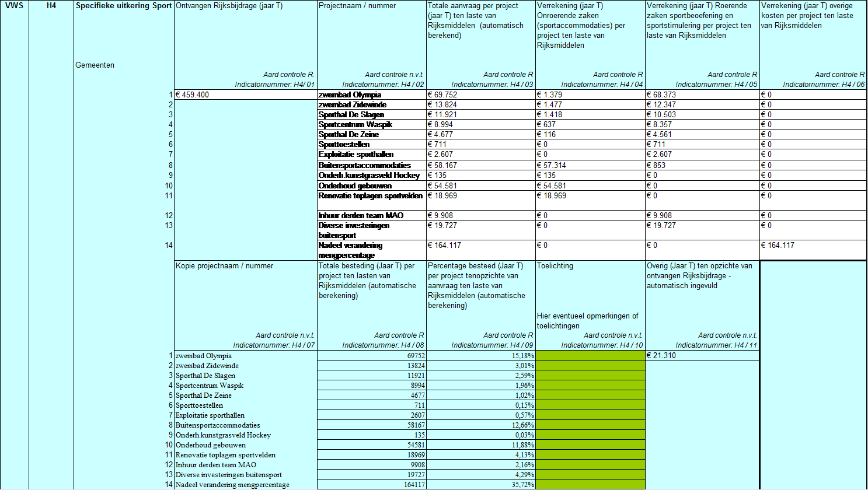Select the 'Indicatornummer: H4 / 11' label
Image resolution: width=868 pixels, height=490 pixels.
(717, 345)
